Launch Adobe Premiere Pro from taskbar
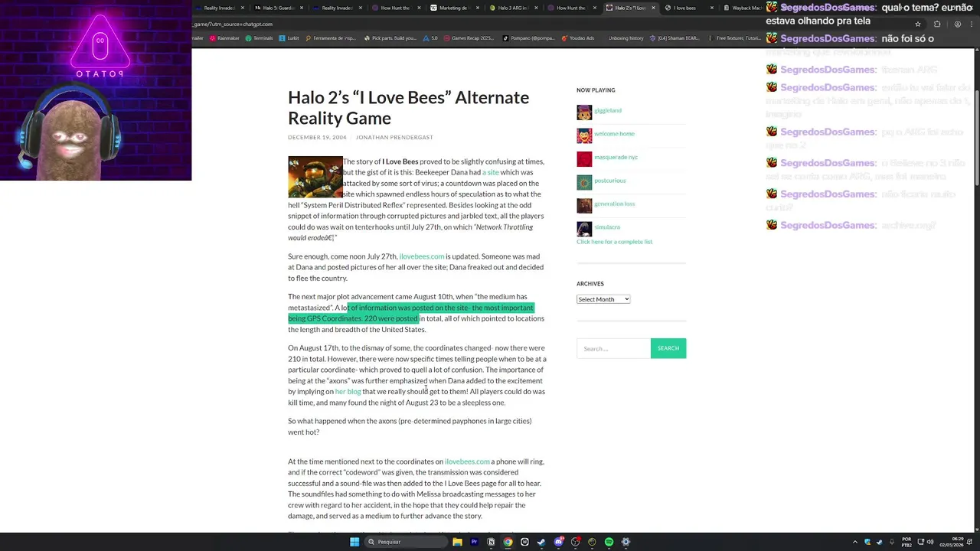 474,542
